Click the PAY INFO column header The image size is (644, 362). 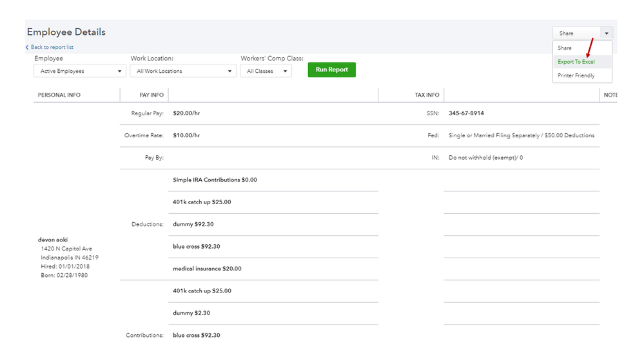[x=151, y=95]
